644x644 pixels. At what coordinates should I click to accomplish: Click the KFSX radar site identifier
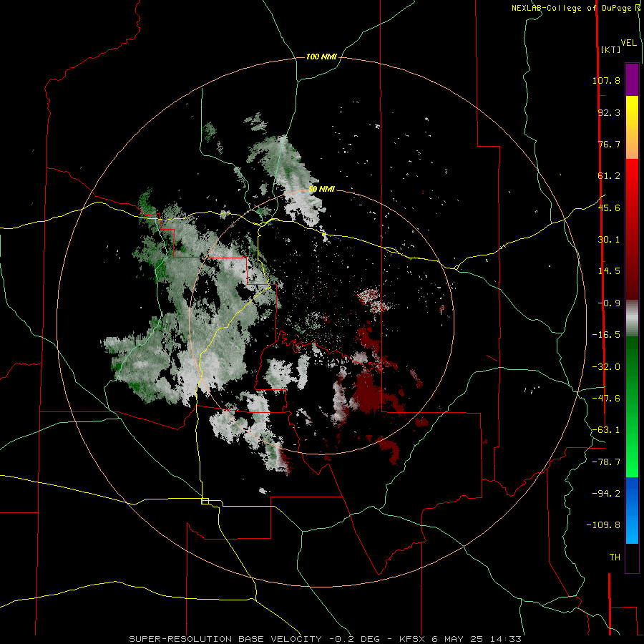point(412,639)
